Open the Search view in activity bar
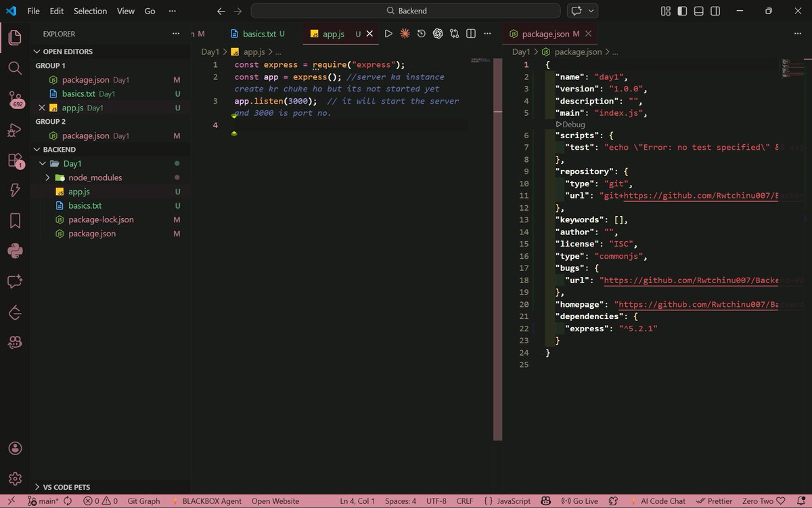 (x=15, y=68)
